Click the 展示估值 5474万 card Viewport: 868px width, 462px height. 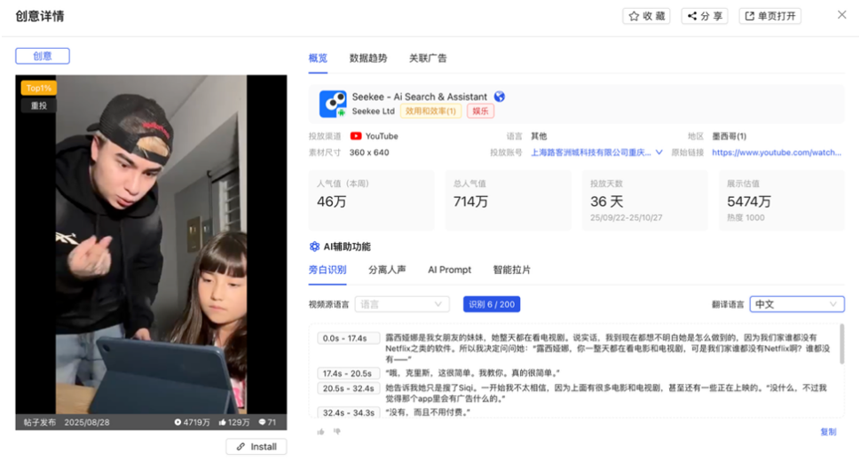(x=782, y=200)
